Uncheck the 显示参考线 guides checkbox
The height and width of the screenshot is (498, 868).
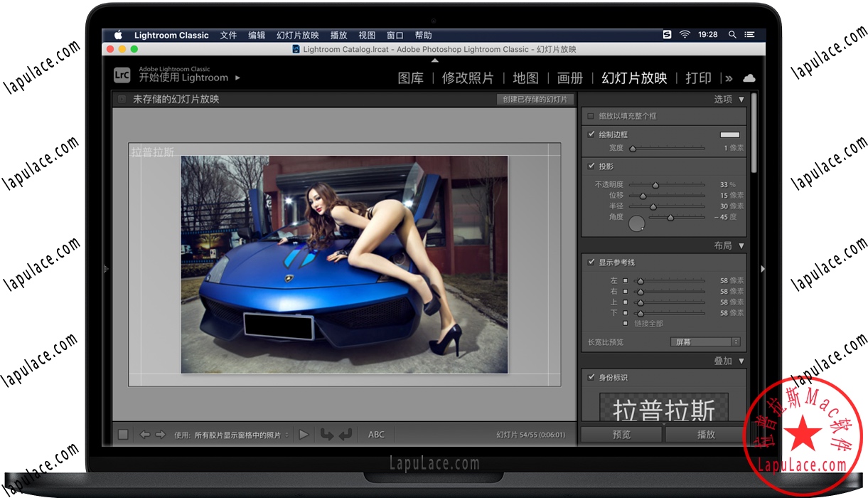(x=591, y=262)
